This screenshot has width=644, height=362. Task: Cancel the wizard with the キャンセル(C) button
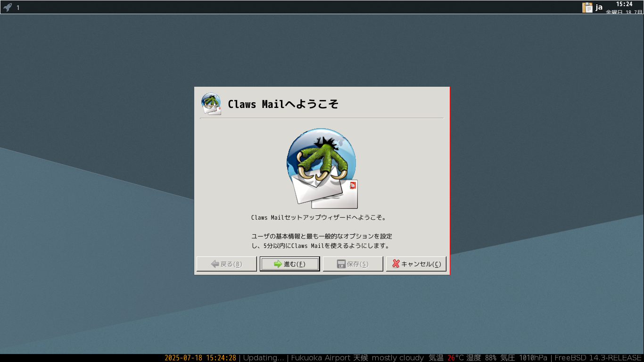pyautogui.click(x=416, y=264)
